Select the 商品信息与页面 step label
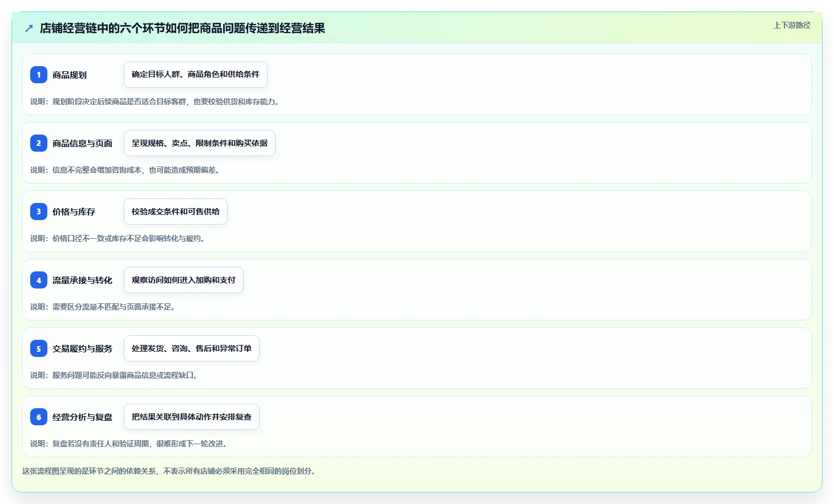Screen dimensions: 834x504 pos(82,143)
